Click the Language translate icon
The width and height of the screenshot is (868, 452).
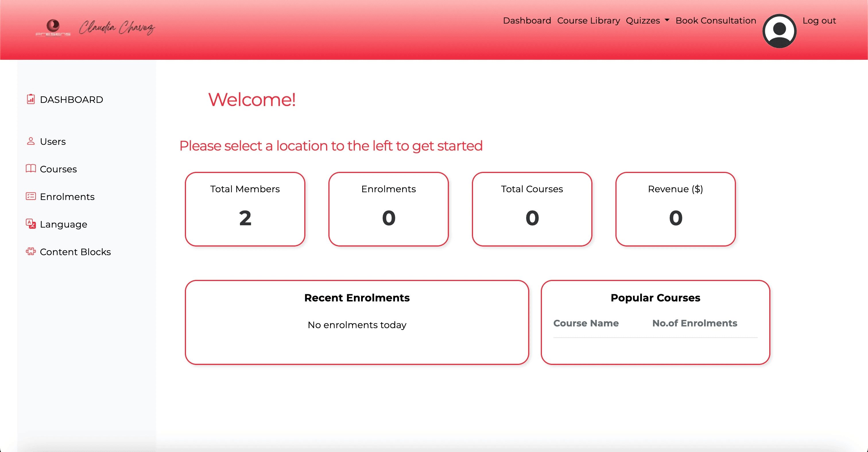point(31,224)
